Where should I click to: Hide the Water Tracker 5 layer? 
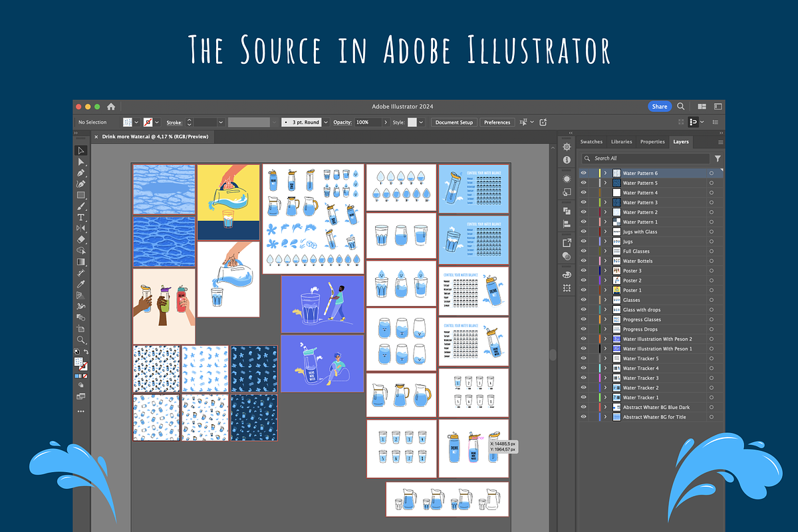[x=584, y=358]
